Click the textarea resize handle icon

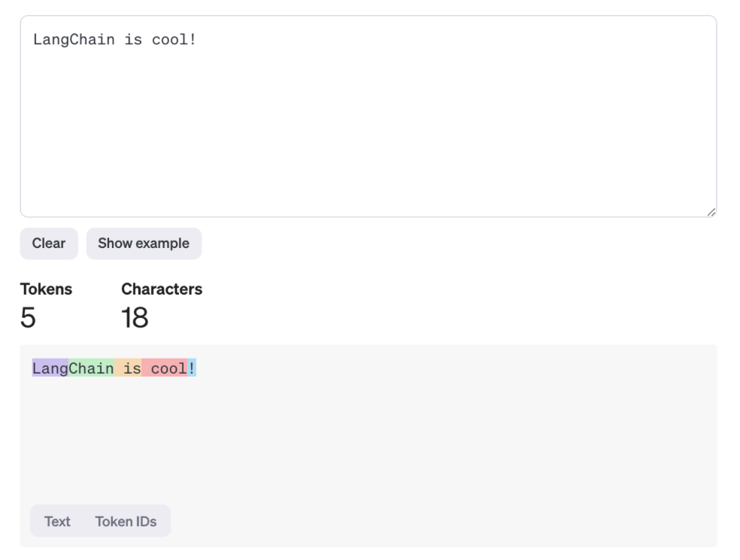(x=711, y=212)
